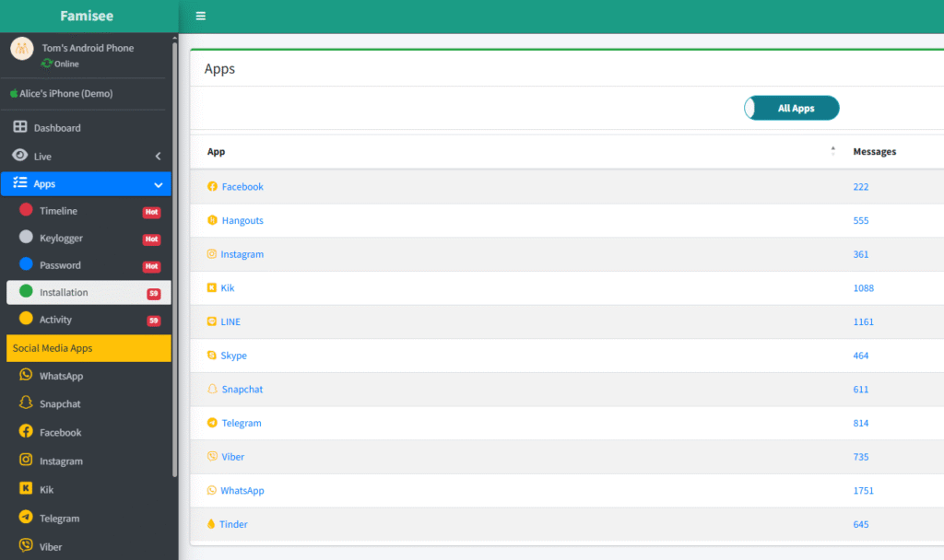Click the Skype icon in the apps table
944x560 pixels.
pos(212,355)
